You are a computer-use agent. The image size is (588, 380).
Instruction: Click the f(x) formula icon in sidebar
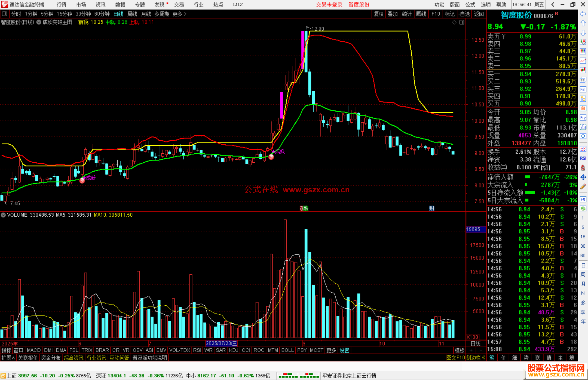[583, 127]
